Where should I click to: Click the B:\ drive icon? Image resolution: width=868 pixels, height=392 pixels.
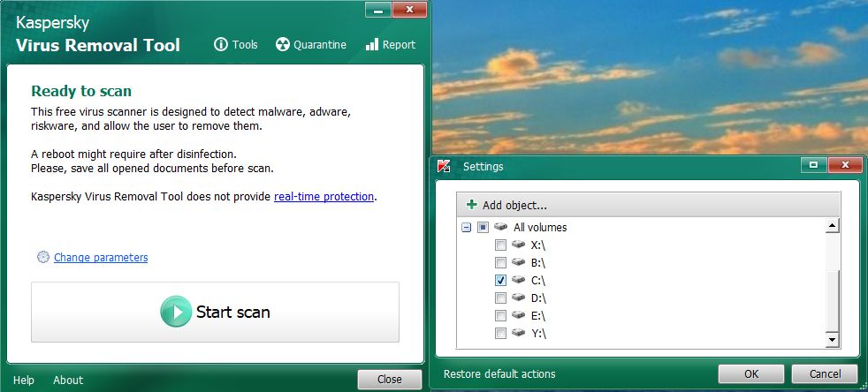pyautogui.click(x=518, y=262)
